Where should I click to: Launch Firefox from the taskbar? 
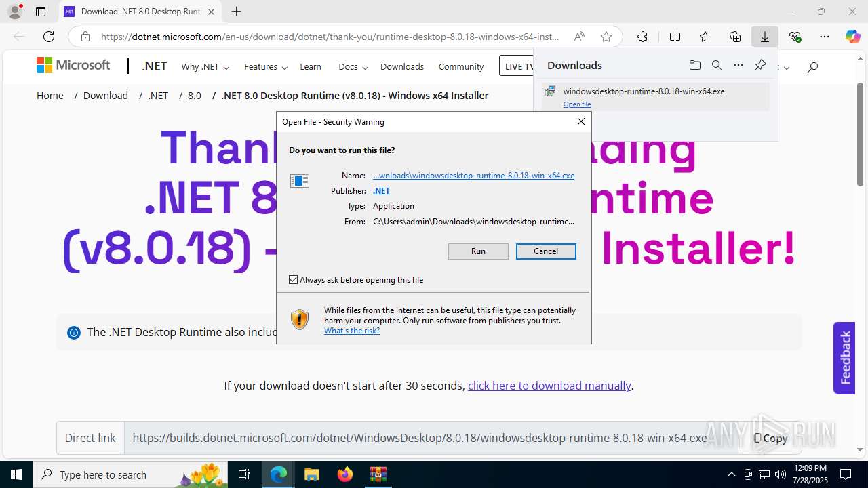(x=344, y=474)
